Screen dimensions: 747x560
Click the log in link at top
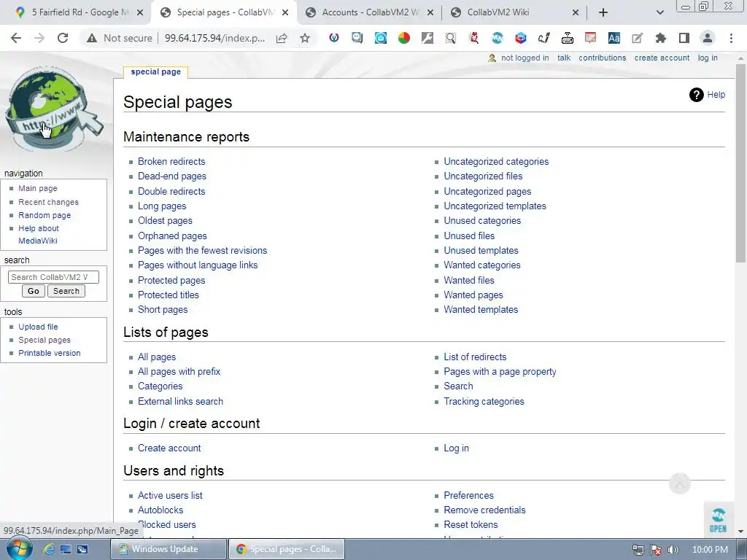click(x=708, y=58)
